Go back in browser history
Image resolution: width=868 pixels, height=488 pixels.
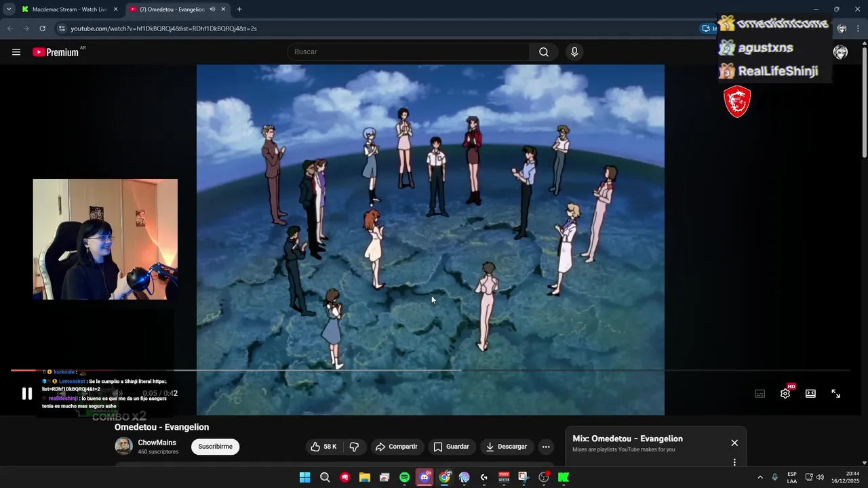tap(9, 28)
